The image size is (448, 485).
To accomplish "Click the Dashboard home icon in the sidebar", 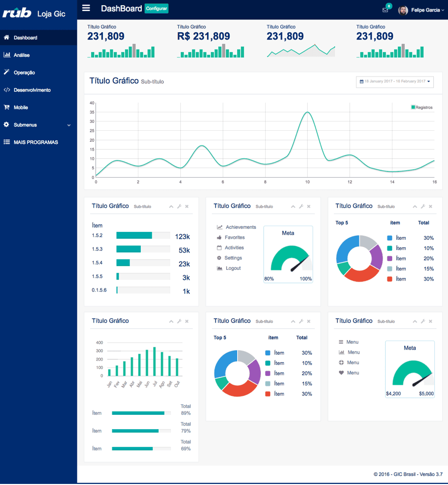I will coord(6,37).
